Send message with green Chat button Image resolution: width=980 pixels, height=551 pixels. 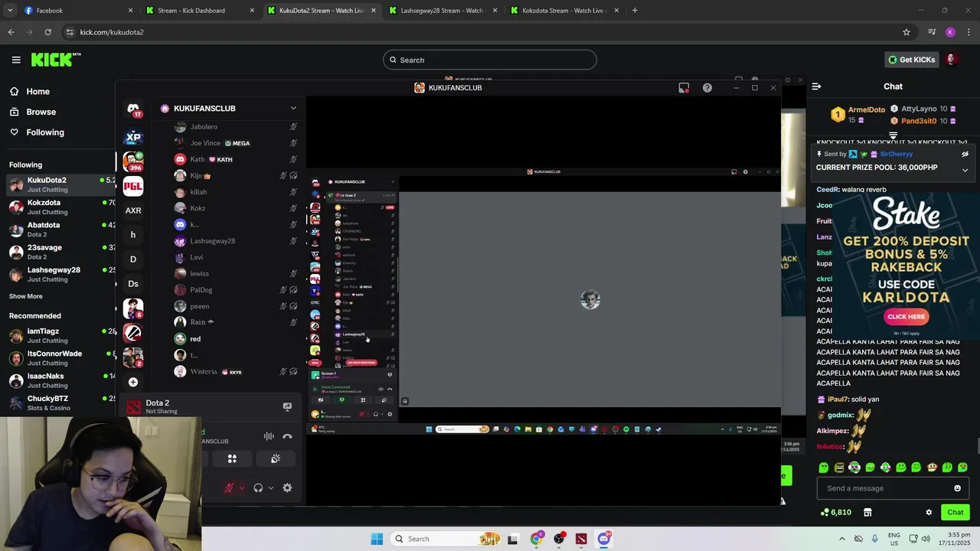955,513
